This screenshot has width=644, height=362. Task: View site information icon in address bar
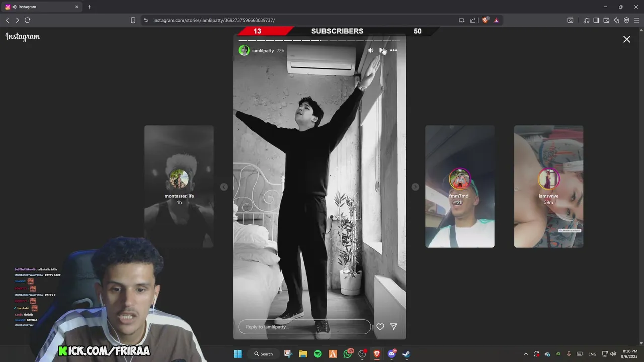coord(146,20)
